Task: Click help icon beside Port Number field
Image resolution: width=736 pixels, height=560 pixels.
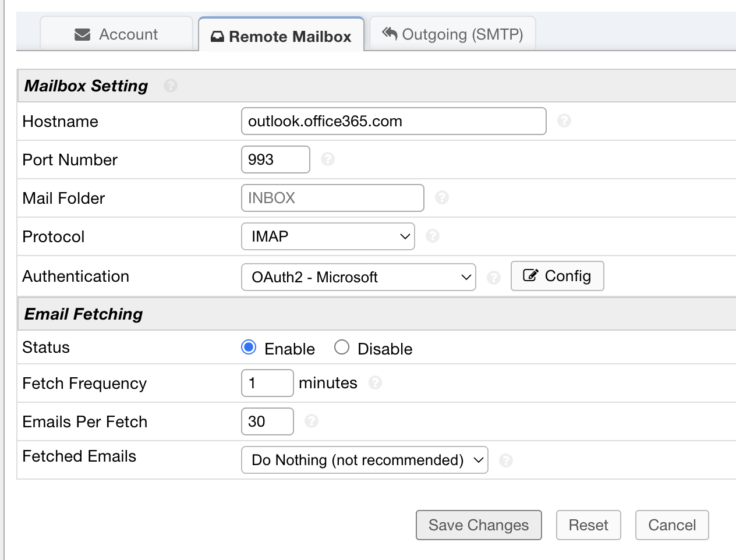Action: tap(328, 160)
